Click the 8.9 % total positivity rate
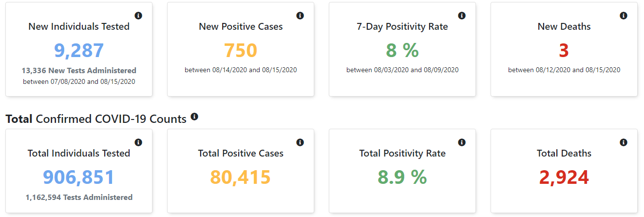The width and height of the screenshot is (644, 217). tap(402, 178)
